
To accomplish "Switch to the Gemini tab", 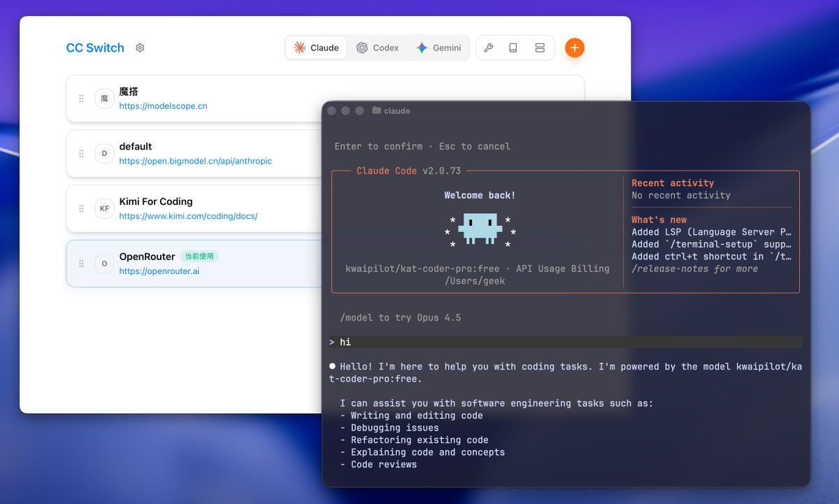I will tap(439, 48).
